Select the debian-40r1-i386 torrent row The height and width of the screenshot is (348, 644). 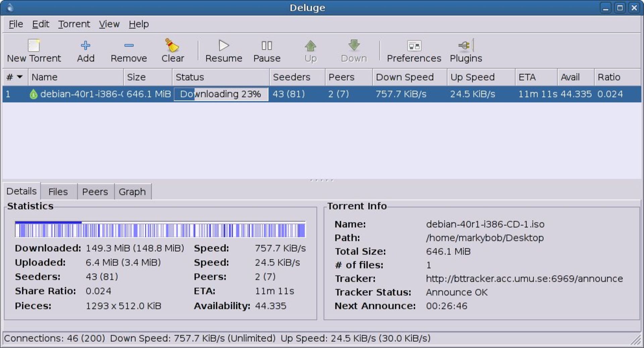81,94
